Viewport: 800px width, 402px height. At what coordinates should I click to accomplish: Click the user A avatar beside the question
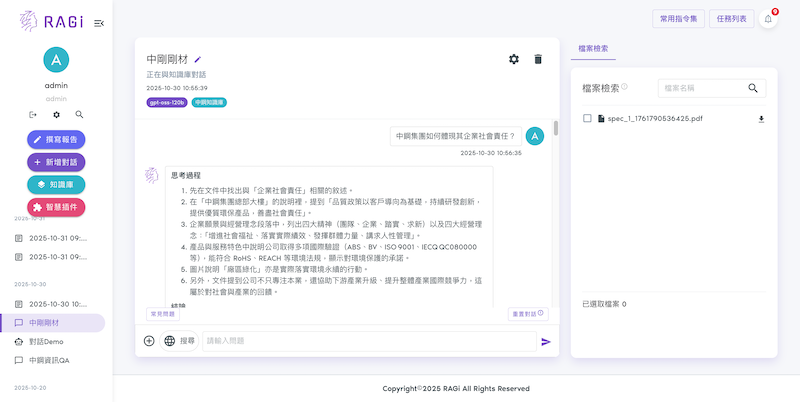[535, 136]
